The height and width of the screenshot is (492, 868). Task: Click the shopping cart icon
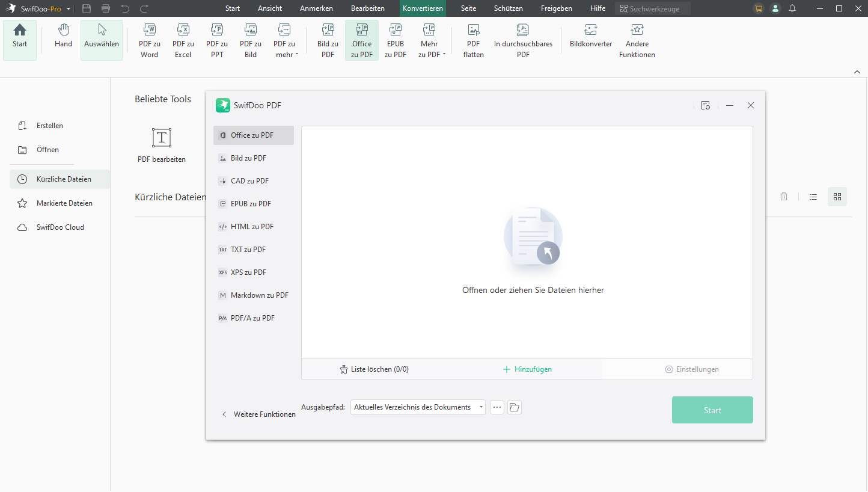click(759, 8)
